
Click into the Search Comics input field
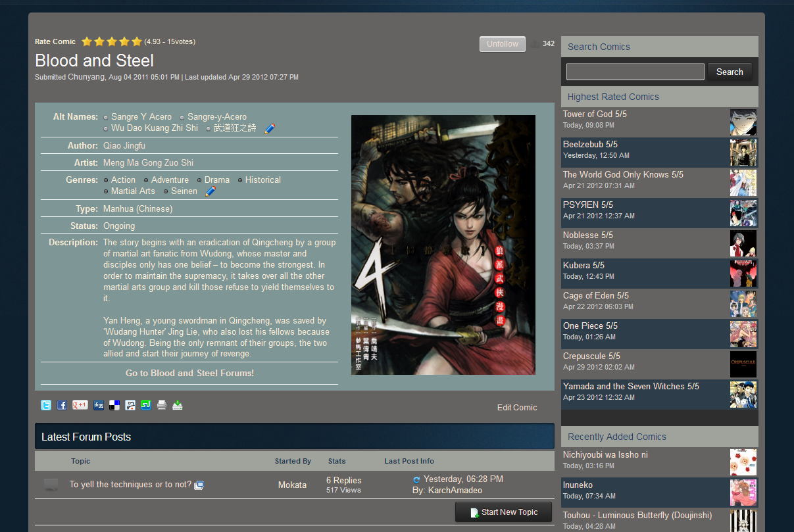tap(635, 72)
